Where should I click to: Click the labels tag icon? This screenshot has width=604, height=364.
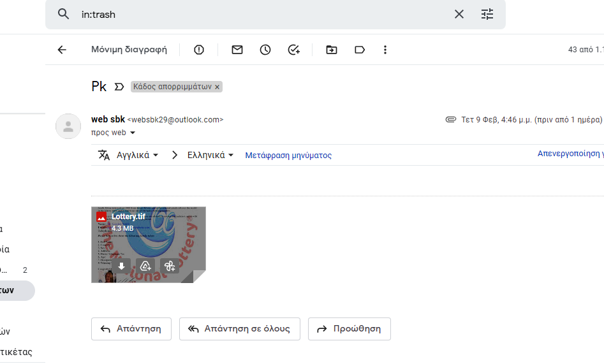click(360, 50)
